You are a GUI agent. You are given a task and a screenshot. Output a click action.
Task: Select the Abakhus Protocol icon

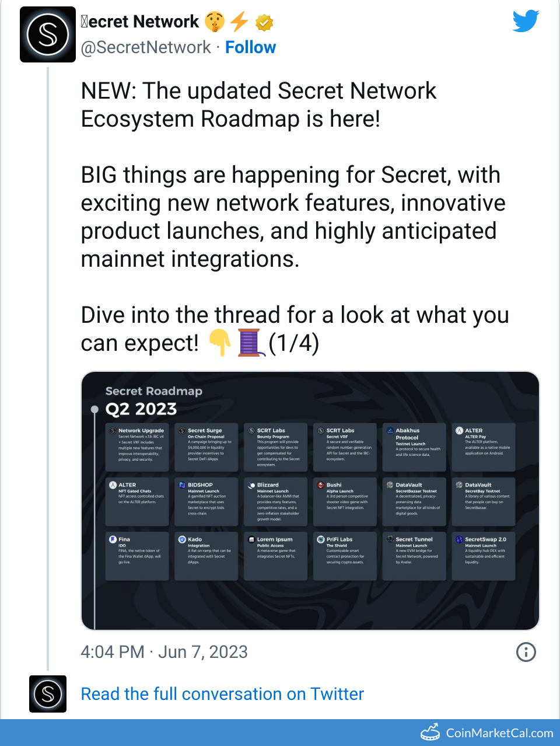coord(389,430)
